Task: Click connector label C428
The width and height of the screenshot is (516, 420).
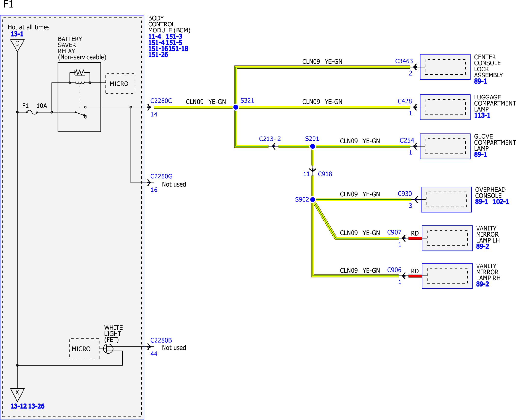Action: click(x=405, y=101)
